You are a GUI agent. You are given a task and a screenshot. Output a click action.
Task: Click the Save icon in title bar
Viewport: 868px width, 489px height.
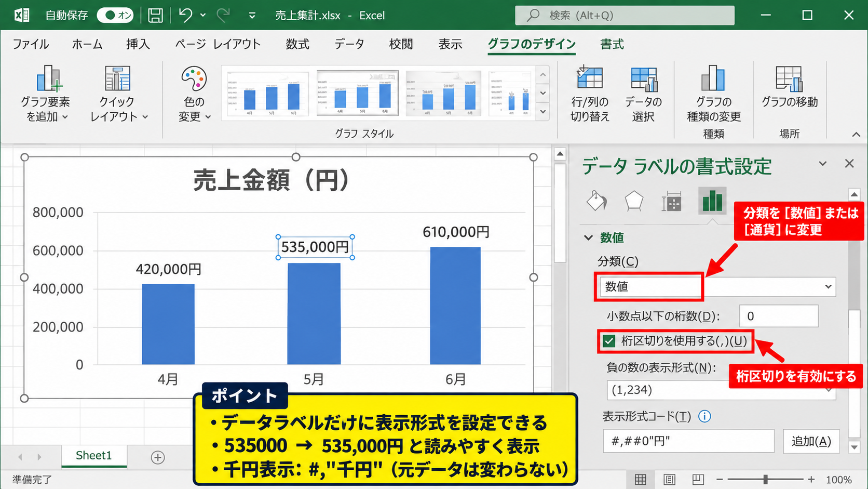click(155, 15)
